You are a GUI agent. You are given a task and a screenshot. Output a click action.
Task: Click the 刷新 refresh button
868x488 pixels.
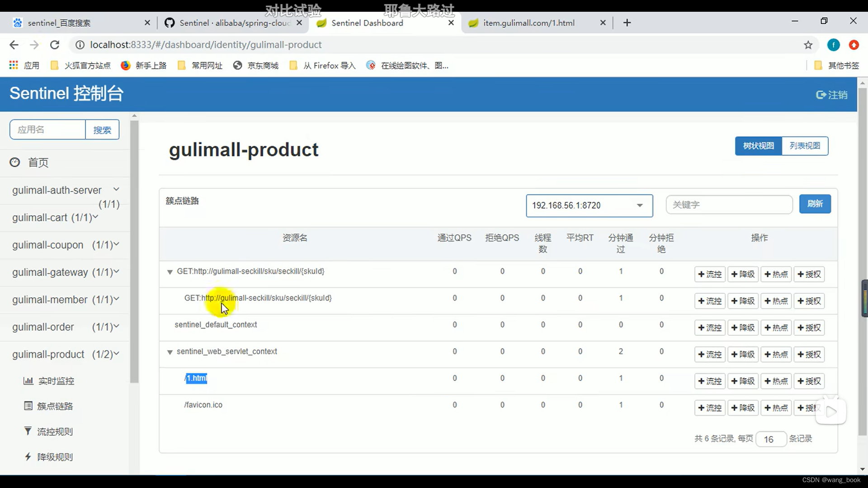click(x=815, y=204)
